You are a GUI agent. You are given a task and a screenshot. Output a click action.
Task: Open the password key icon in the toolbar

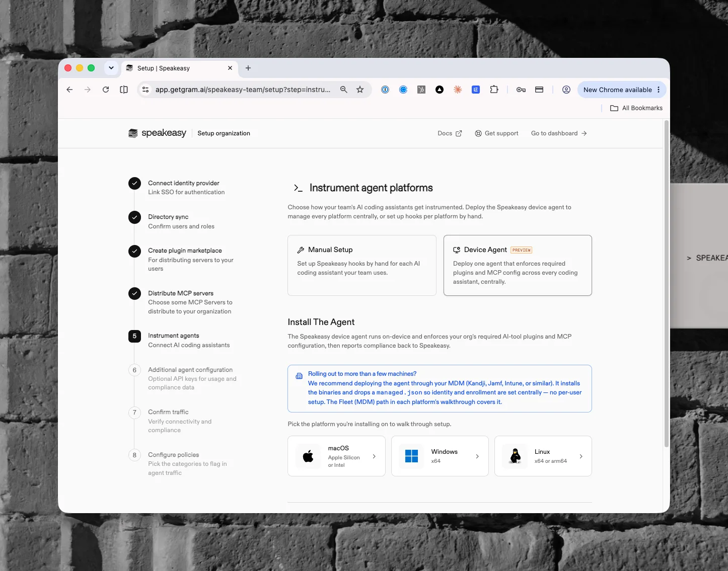click(x=521, y=90)
